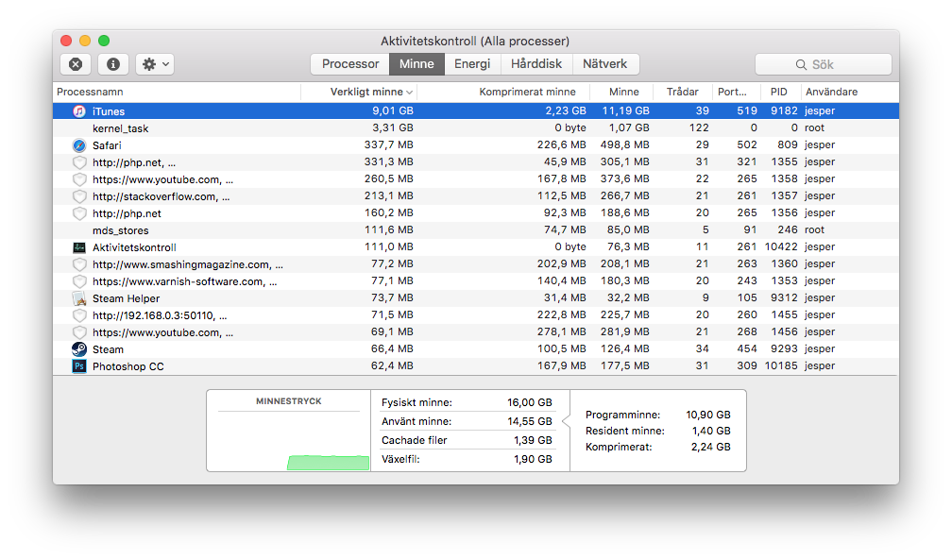Click PID value 10422
The width and height of the screenshot is (952, 560).
[x=781, y=246]
